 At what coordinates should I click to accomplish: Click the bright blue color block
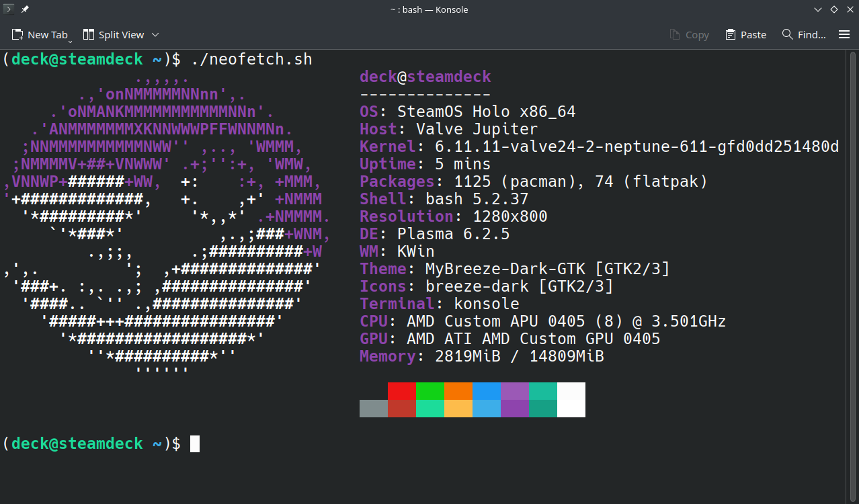(487, 391)
